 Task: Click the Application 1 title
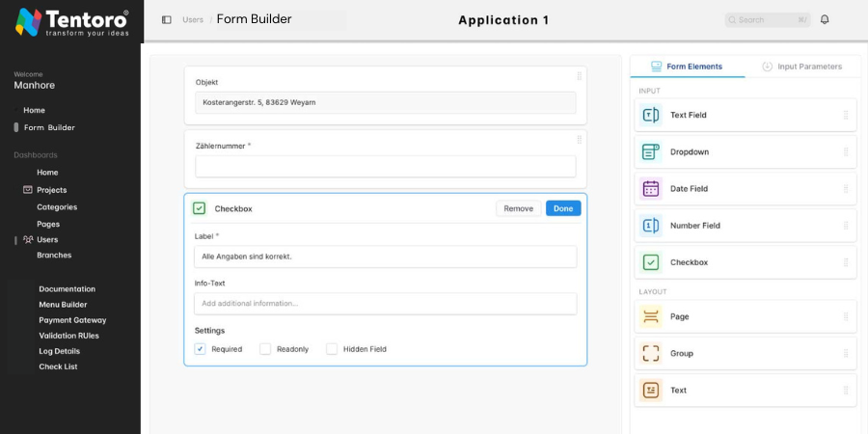[503, 20]
